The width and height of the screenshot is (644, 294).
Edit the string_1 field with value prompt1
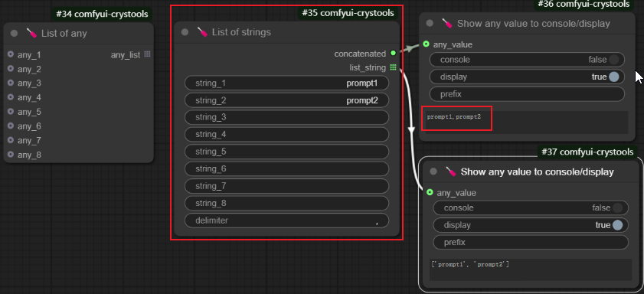coord(286,83)
